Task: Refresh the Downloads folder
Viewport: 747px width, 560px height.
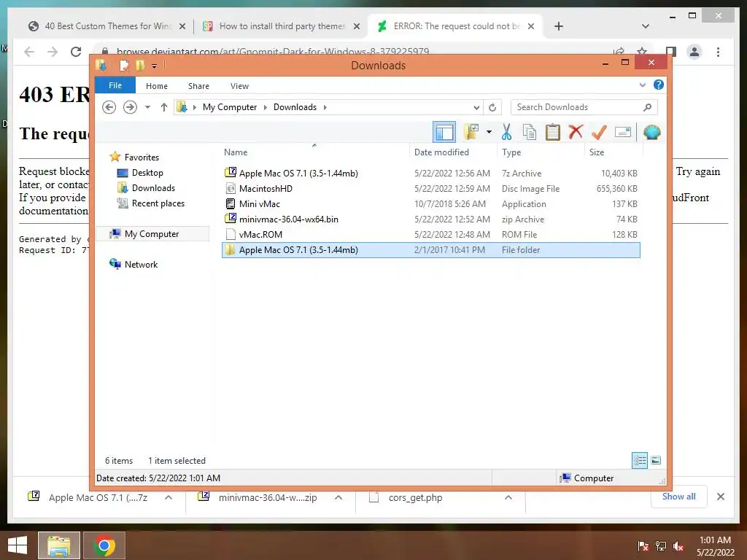Action: point(492,107)
